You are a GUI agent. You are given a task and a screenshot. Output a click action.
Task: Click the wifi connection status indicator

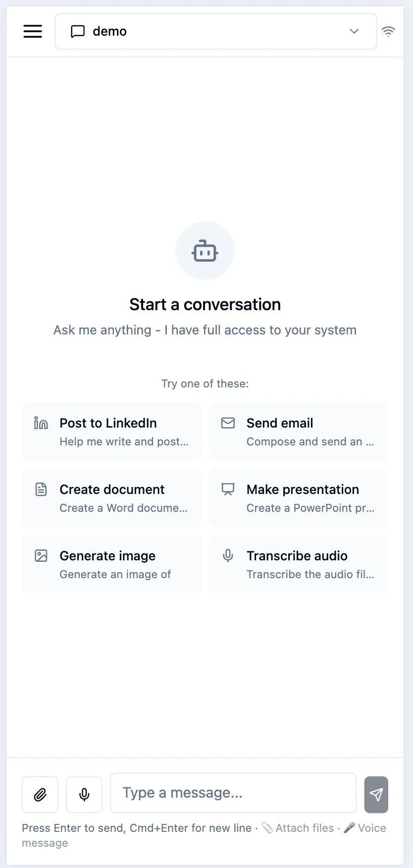(388, 31)
